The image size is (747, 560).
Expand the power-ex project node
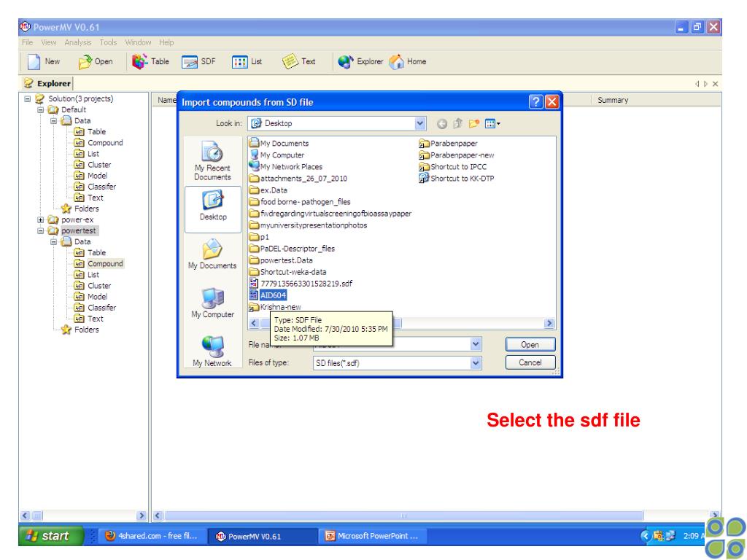point(41,220)
